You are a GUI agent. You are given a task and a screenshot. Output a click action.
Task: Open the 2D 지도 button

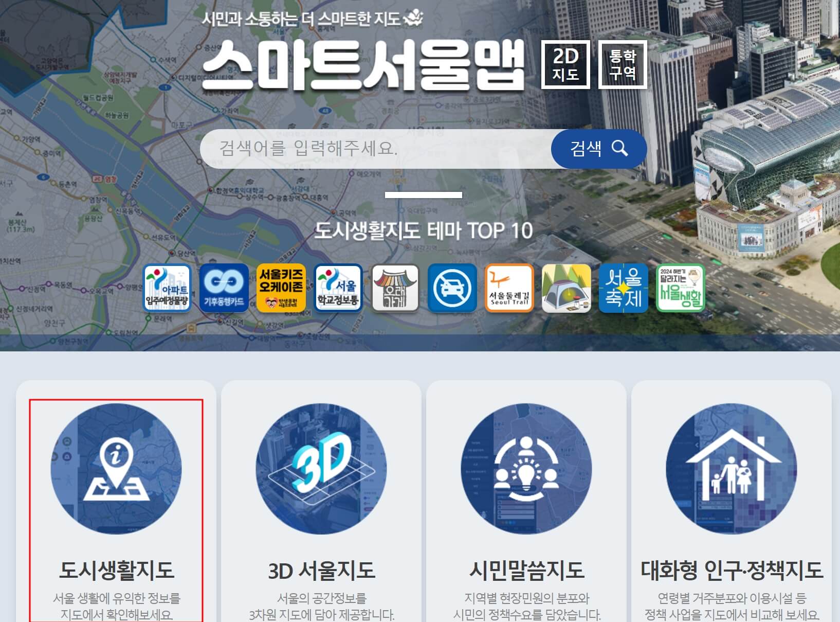click(565, 64)
